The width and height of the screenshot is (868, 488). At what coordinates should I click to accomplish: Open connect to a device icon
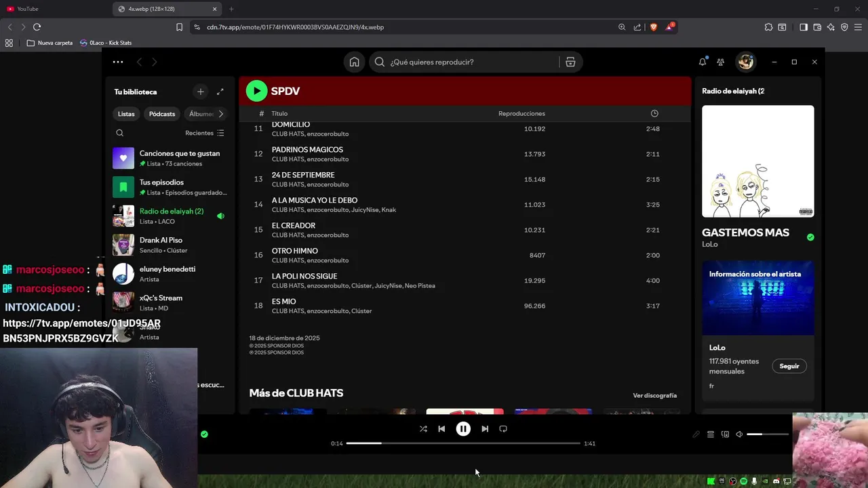point(725,434)
